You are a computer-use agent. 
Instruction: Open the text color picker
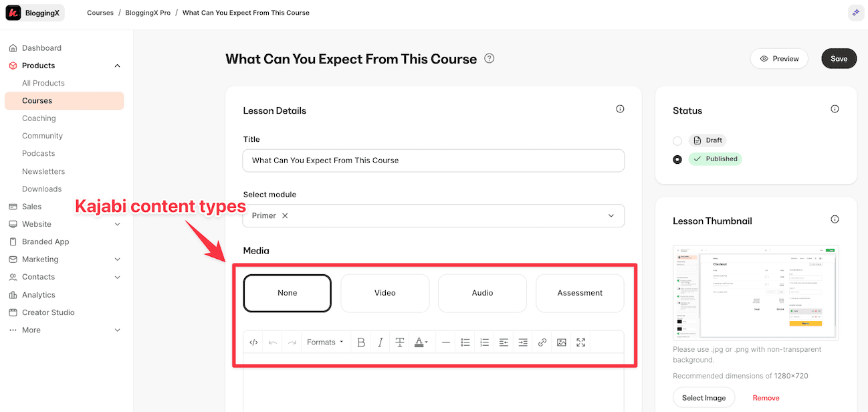[421, 342]
